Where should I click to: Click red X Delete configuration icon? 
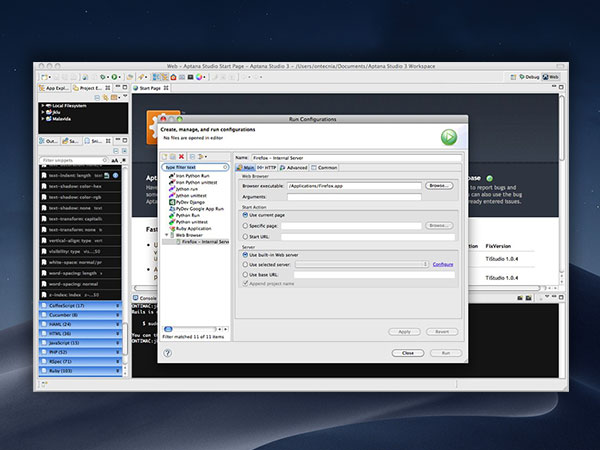point(181,157)
